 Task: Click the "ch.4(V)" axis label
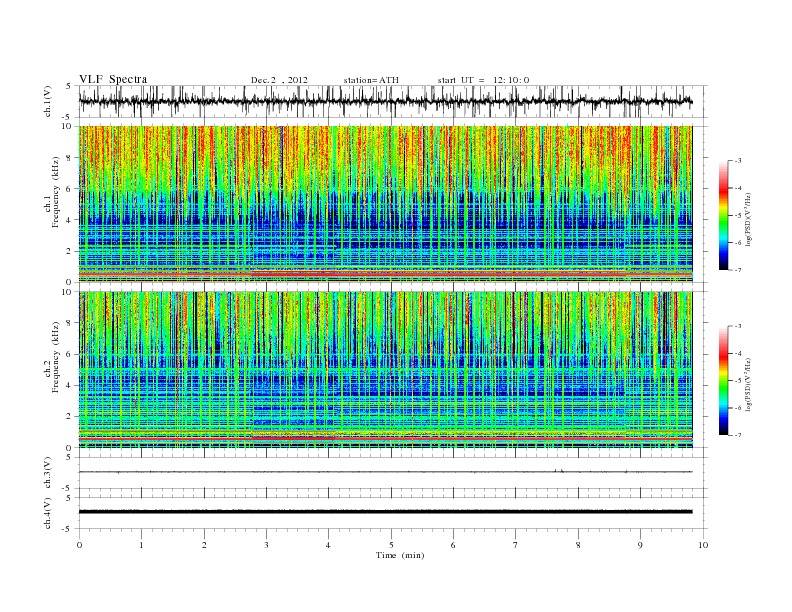47,513
